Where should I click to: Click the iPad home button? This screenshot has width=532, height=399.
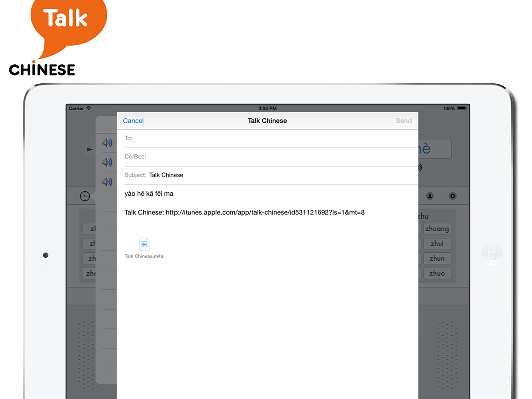coord(492,255)
